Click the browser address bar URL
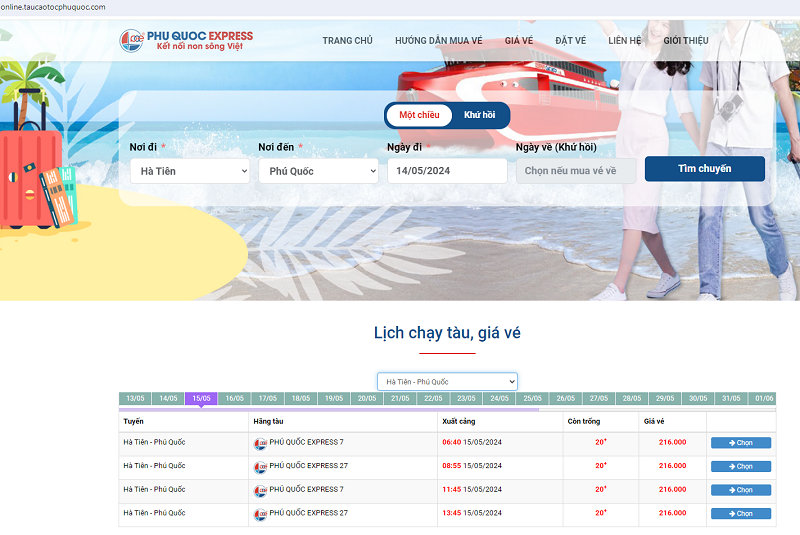The image size is (800, 535). point(53,7)
